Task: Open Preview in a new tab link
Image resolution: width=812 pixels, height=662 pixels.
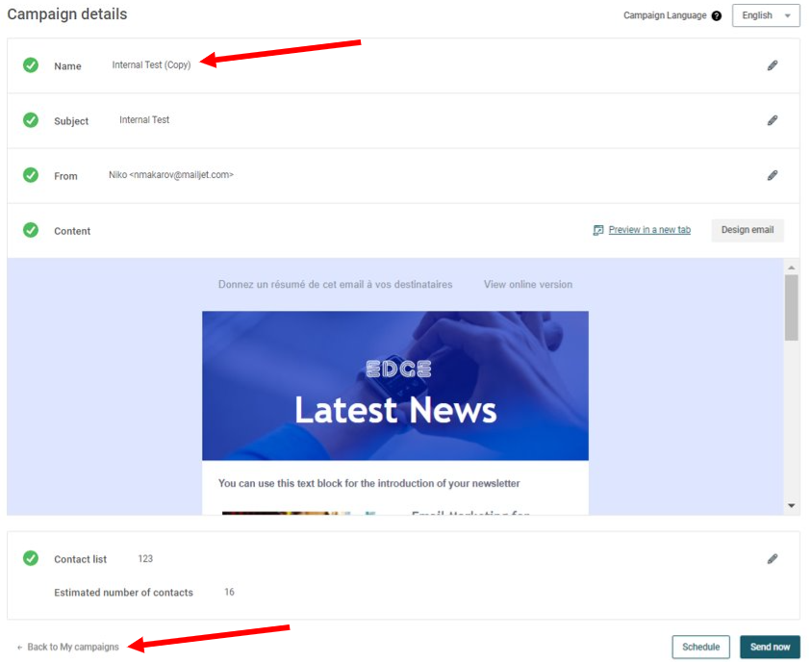Action: (649, 229)
